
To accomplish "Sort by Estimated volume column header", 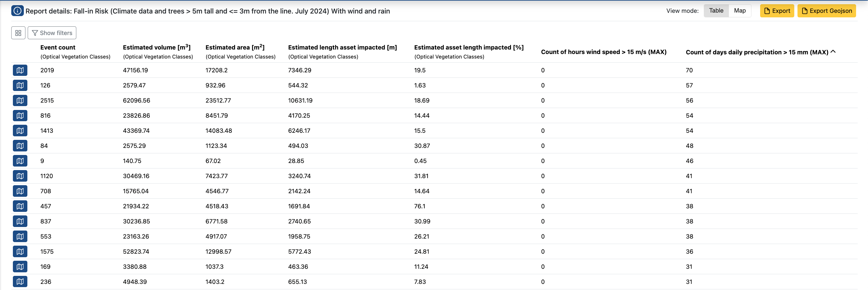I will pyautogui.click(x=156, y=48).
